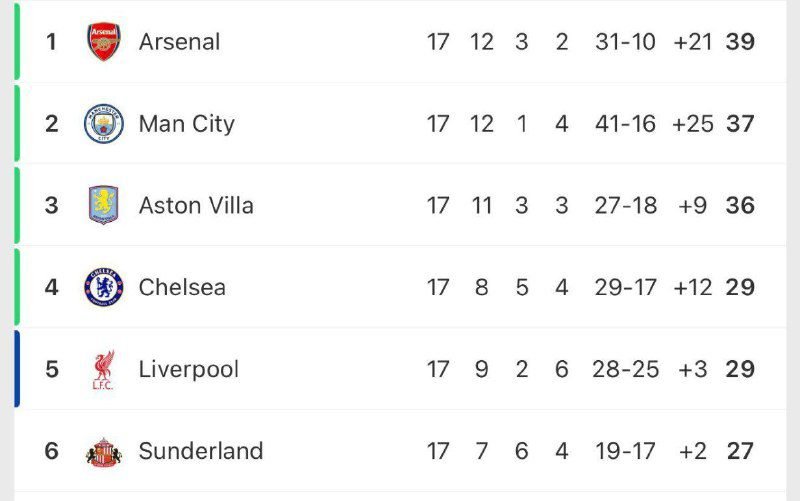Select the Aston Villa team name
800x501 pixels.
point(196,205)
